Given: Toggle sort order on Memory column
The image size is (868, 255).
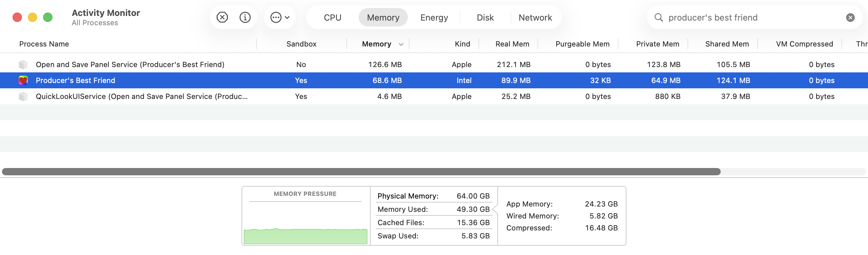Looking at the screenshot, I should click(376, 44).
